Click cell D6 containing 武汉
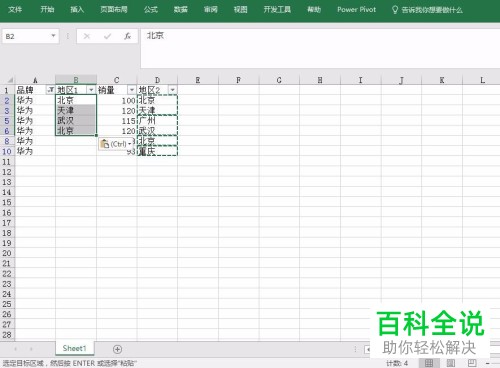This screenshot has width=500, height=368. pos(157,131)
